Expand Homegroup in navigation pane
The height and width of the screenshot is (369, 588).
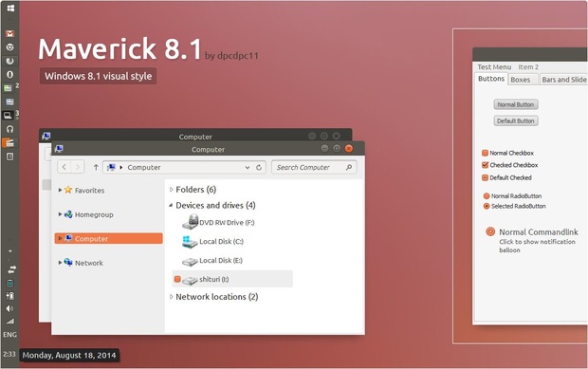(60, 214)
